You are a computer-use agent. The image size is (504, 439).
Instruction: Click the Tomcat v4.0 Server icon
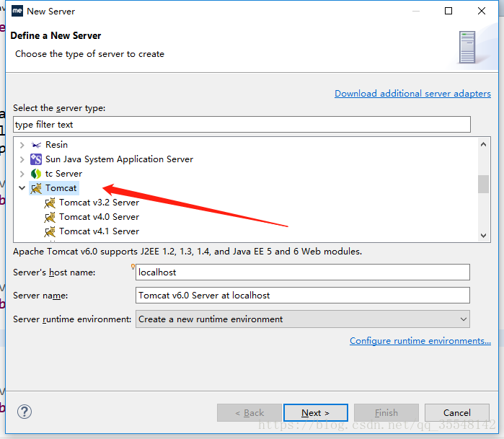point(50,217)
